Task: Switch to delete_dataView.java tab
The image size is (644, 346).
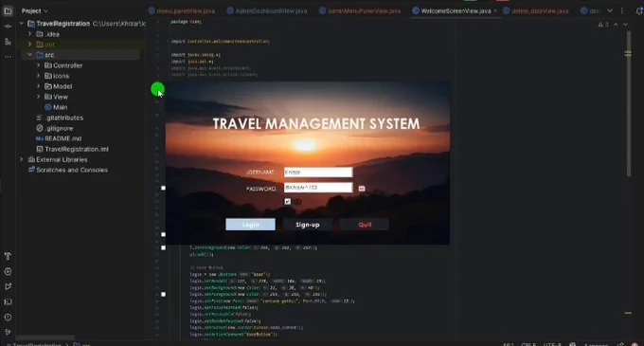Action: point(536,11)
